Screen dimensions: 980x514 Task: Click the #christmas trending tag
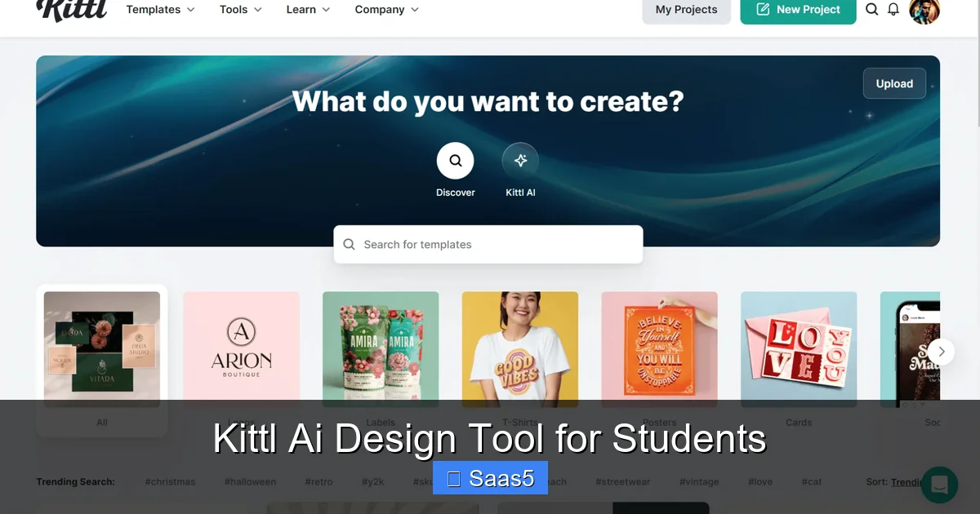point(171,482)
